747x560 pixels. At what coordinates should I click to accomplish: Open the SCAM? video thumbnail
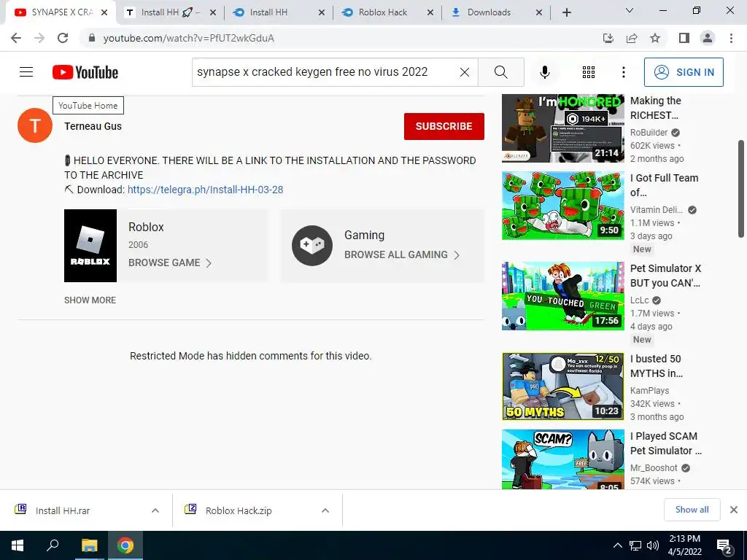[x=562, y=459]
